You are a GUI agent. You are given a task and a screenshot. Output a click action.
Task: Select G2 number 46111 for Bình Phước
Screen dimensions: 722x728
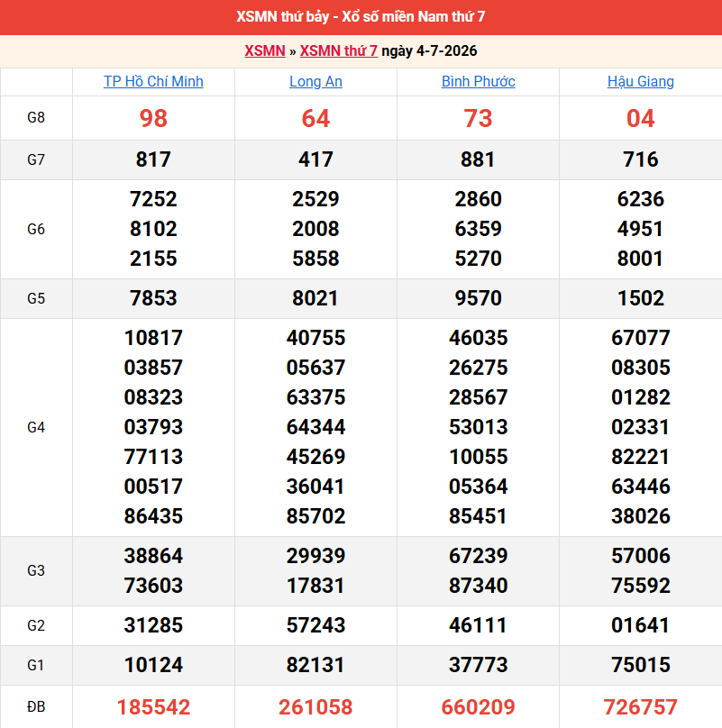coord(478,625)
